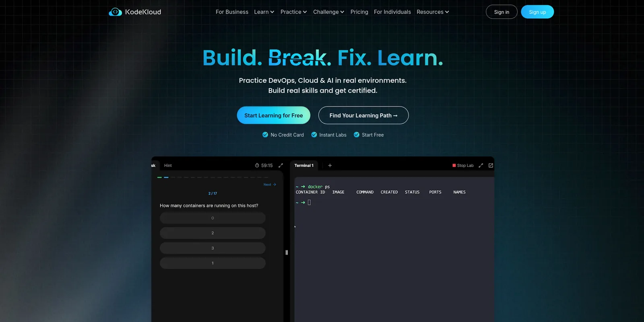Expand the terminal with the fullscreen arrows icon
Screen dimensions: 644x322
coord(481,165)
